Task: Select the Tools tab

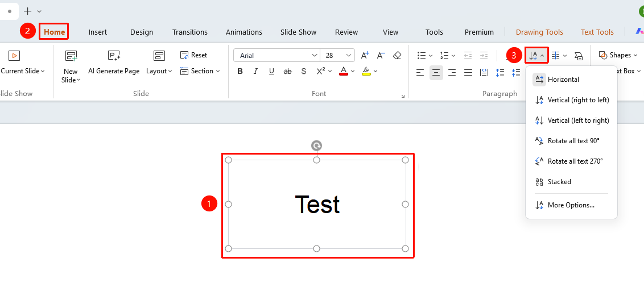Action: click(x=434, y=32)
